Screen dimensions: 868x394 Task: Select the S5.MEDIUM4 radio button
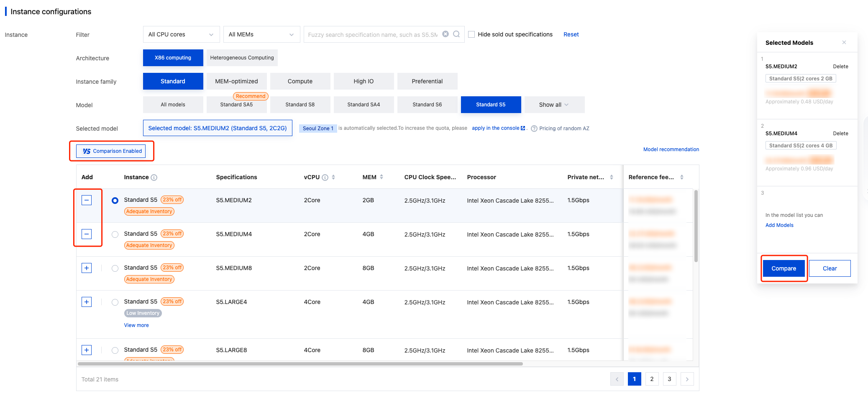click(115, 234)
